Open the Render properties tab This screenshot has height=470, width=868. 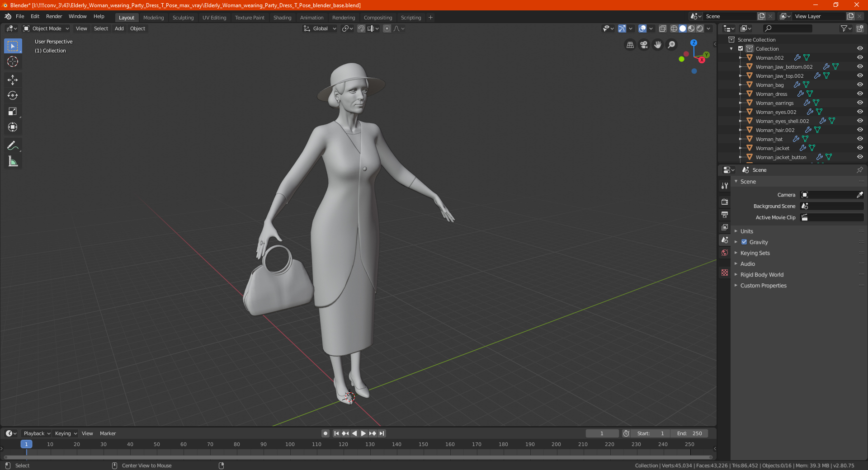tap(725, 202)
